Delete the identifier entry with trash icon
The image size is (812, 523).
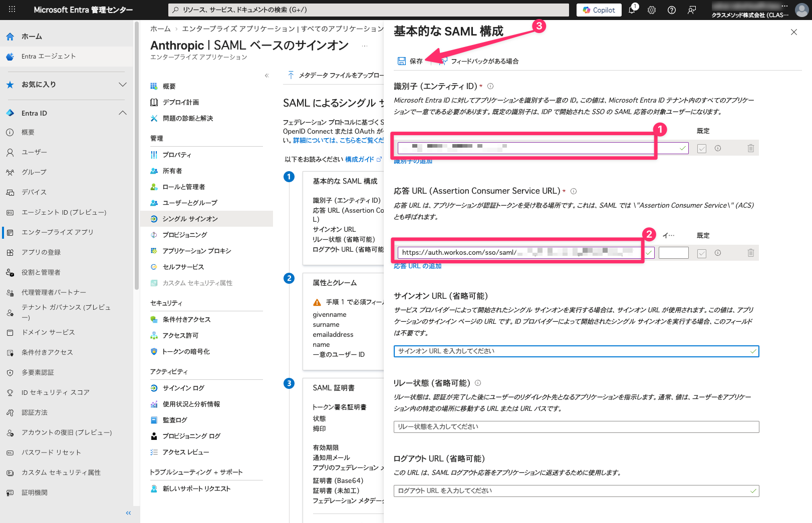pyautogui.click(x=750, y=148)
